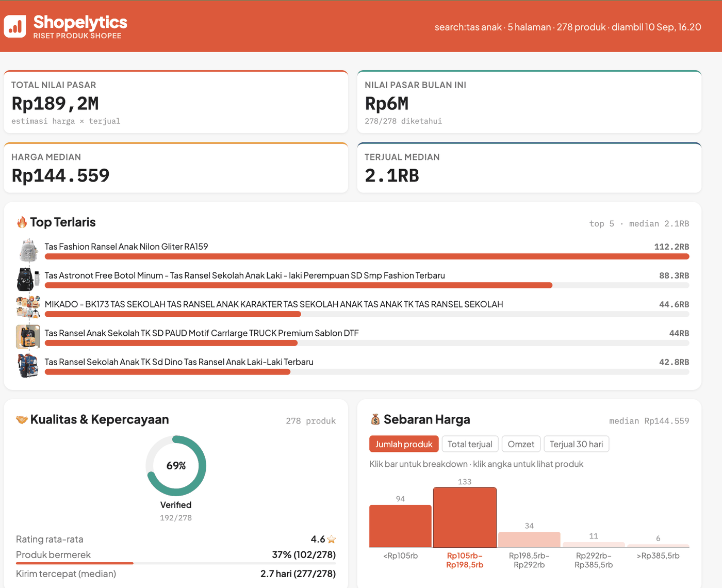Image resolution: width=722 pixels, height=588 pixels.
Task: Click the Total Nilai Pasar value Rp189,2M
Action: (x=55, y=104)
